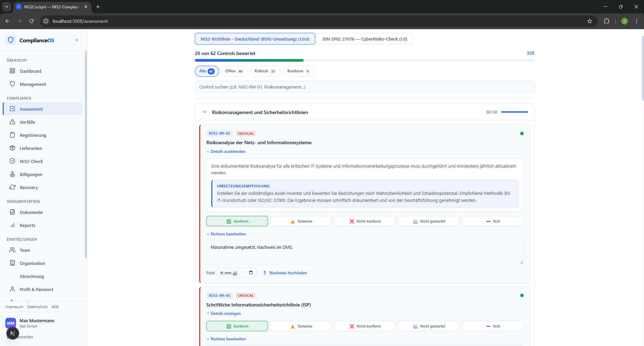644x346 pixels.
Task: Bookmark this page with star icon
Action: (590, 21)
